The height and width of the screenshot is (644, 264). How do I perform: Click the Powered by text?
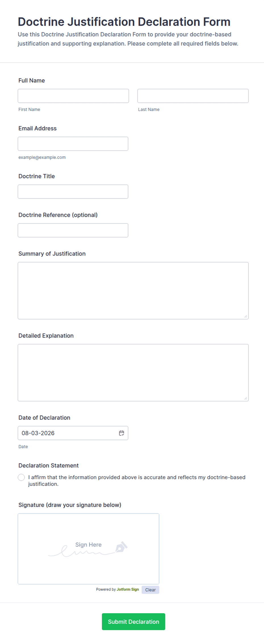(106, 590)
